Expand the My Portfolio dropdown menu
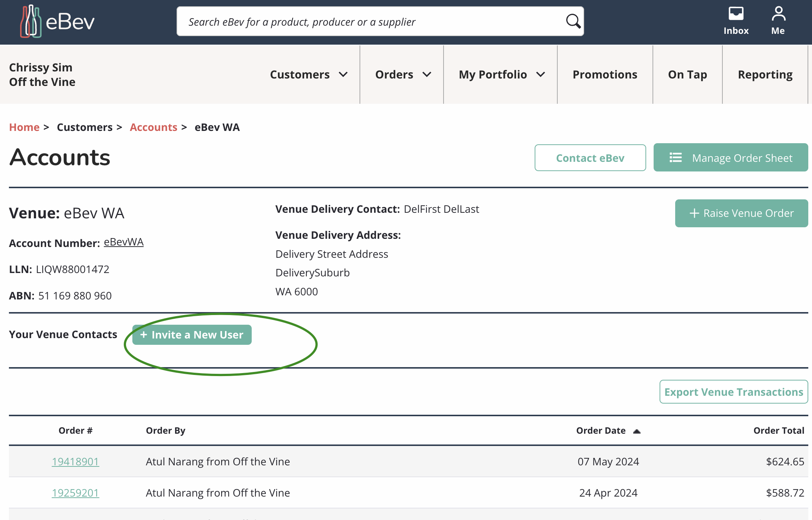This screenshot has height=520, width=812. coord(501,75)
